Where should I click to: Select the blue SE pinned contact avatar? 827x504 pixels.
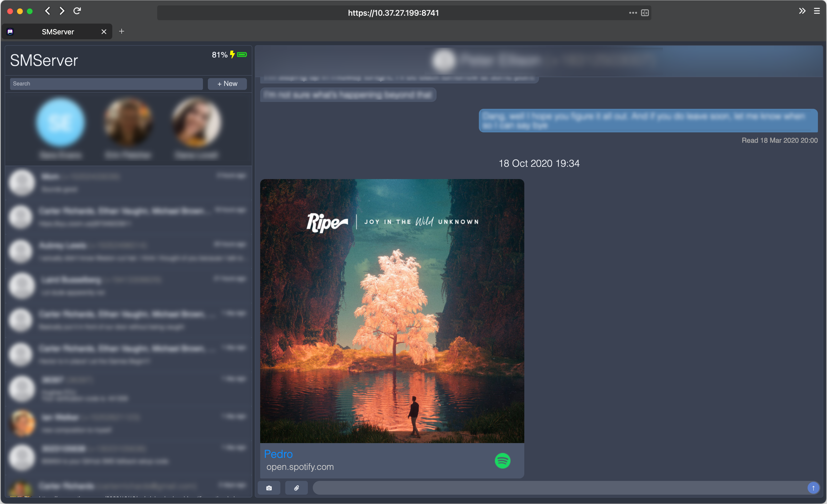(x=60, y=123)
